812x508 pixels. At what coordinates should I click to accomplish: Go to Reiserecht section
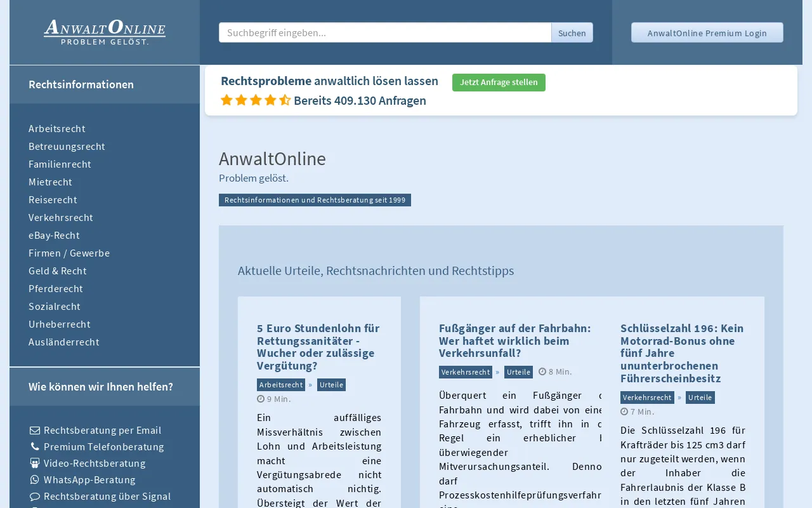coord(53,200)
